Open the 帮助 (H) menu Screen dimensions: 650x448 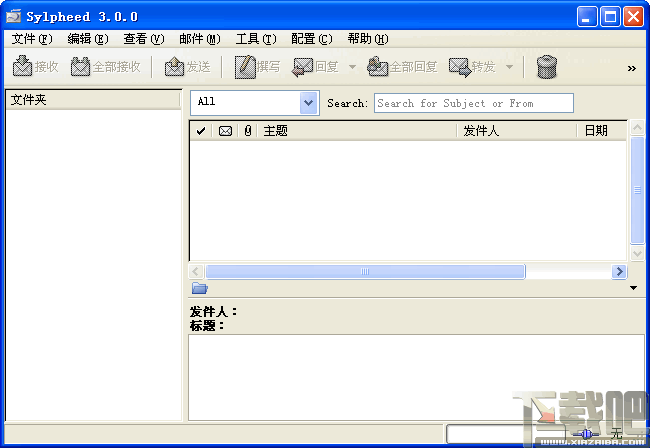(368, 39)
